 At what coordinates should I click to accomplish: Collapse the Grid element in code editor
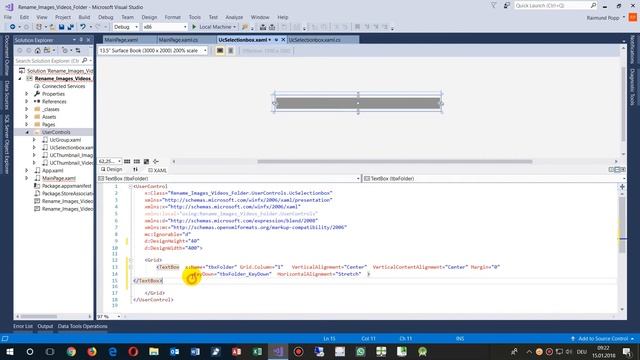point(130,260)
